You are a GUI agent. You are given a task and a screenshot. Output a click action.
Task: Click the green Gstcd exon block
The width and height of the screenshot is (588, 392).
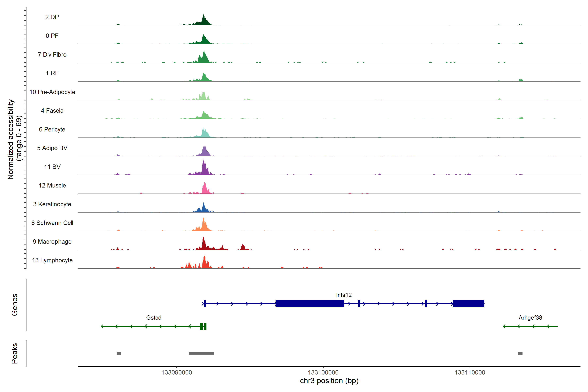202,326
